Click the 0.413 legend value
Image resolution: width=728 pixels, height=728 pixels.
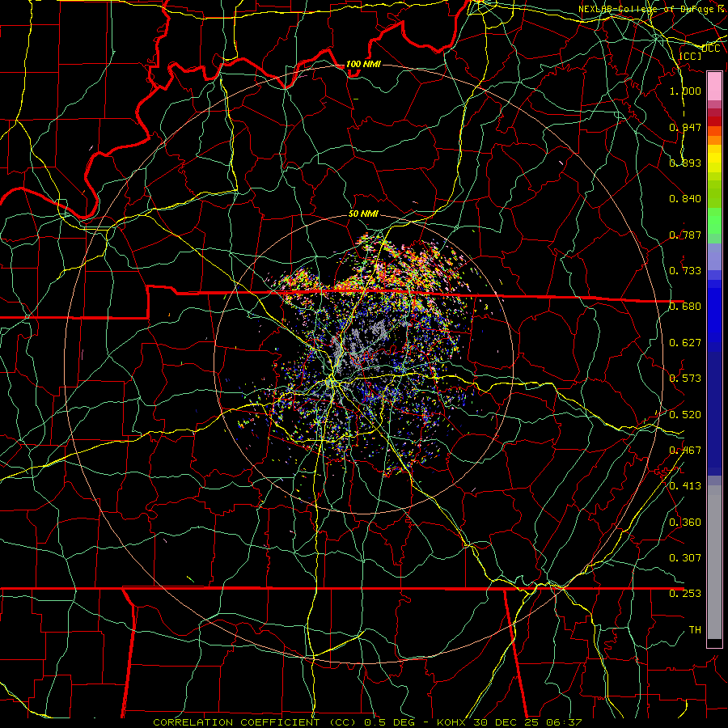(x=685, y=485)
